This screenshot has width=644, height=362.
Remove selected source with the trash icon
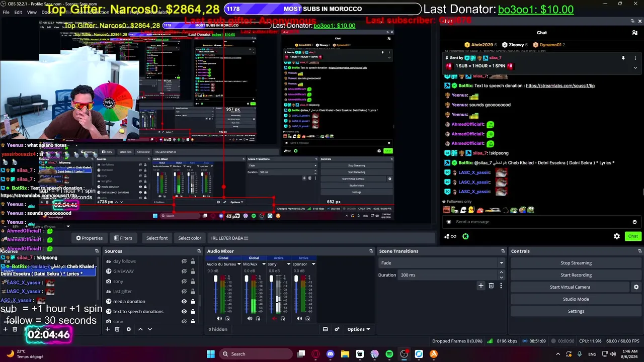click(117, 329)
